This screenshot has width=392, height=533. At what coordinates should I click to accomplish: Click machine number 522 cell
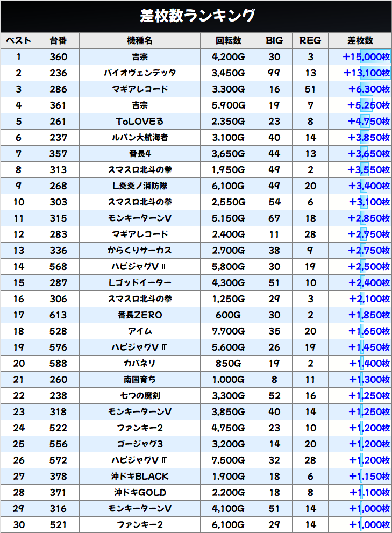[x=58, y=428]
